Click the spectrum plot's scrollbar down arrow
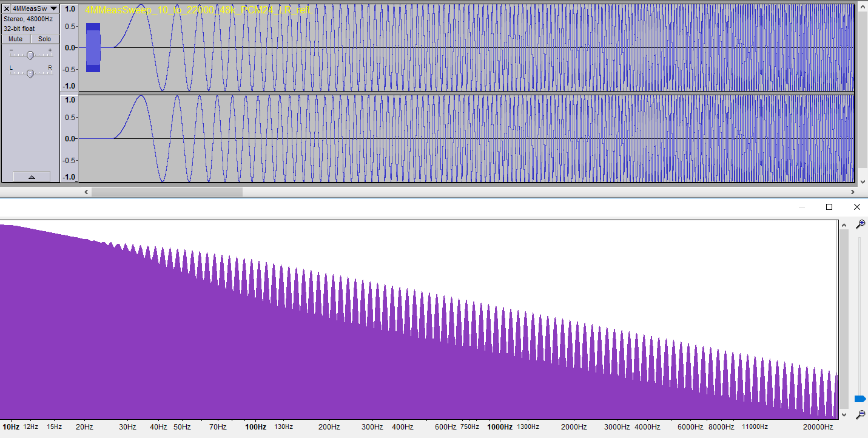The image size is (868, 438). (843, 414)
